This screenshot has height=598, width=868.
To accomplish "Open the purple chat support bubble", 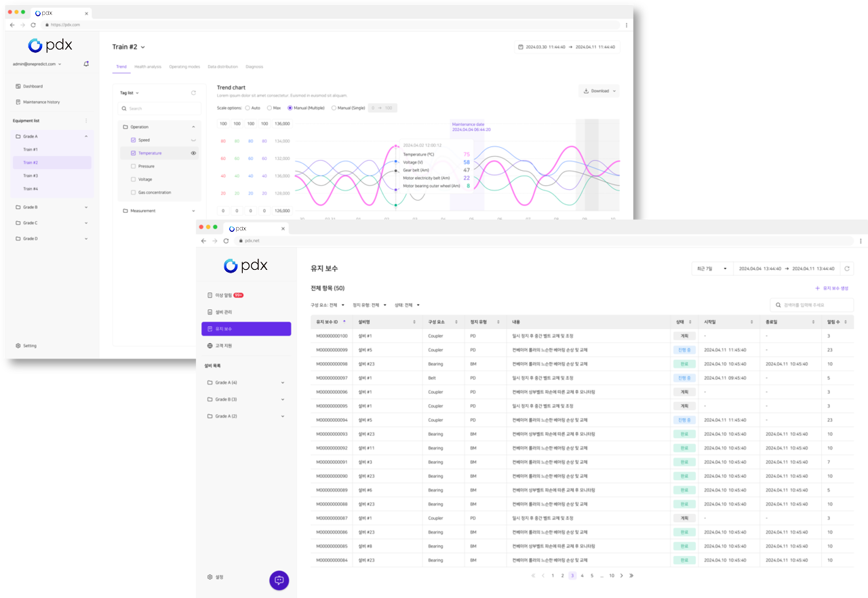I will [279, 580].
